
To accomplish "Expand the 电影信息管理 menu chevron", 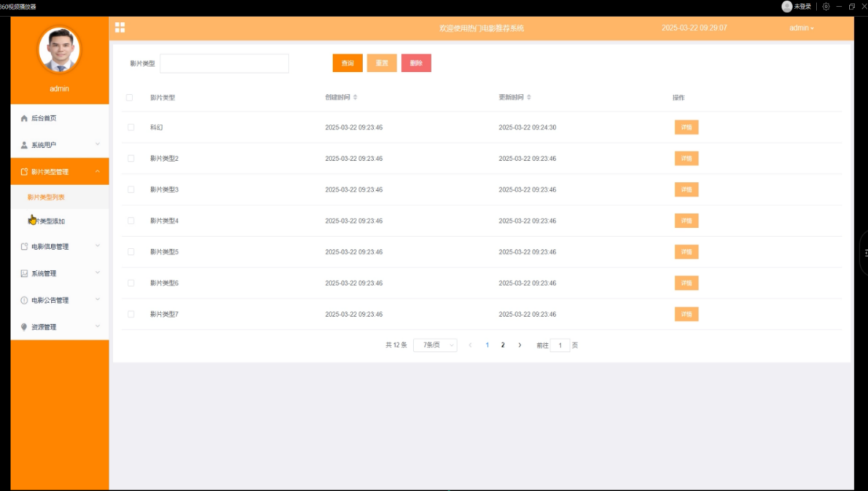I will pyautogui.click(x=98, y=245).
